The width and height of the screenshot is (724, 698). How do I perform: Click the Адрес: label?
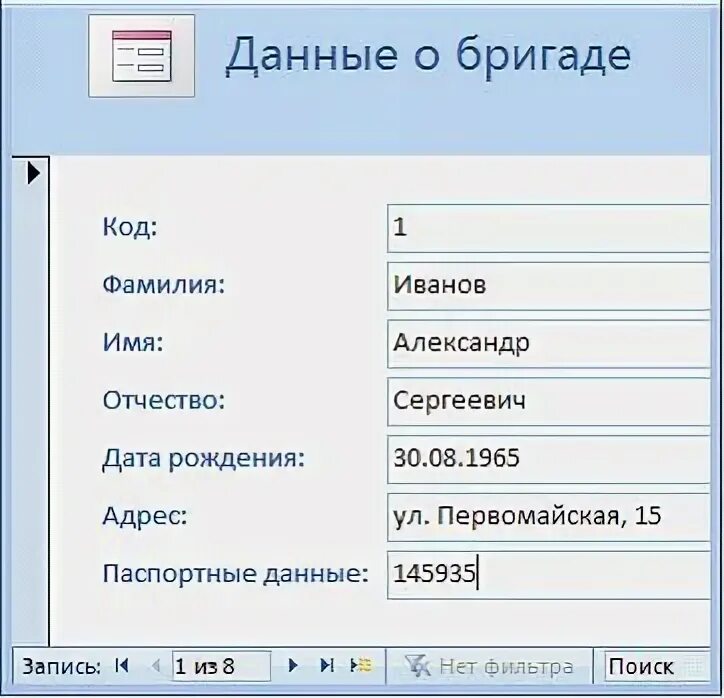[145, 516]
